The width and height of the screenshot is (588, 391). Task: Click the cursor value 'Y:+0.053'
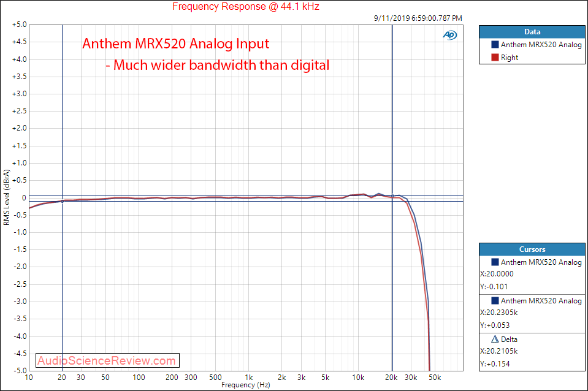[495, 325]
